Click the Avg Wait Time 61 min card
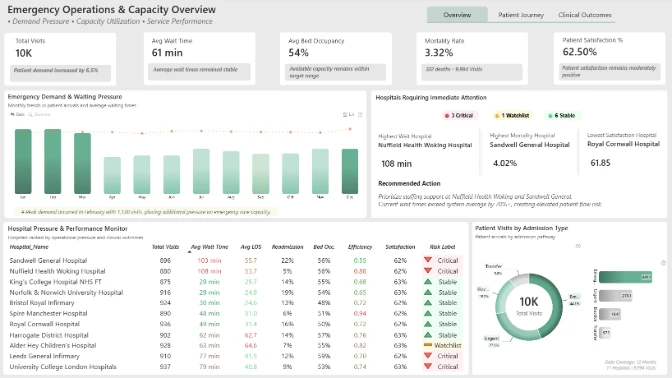 pos(199,59)
